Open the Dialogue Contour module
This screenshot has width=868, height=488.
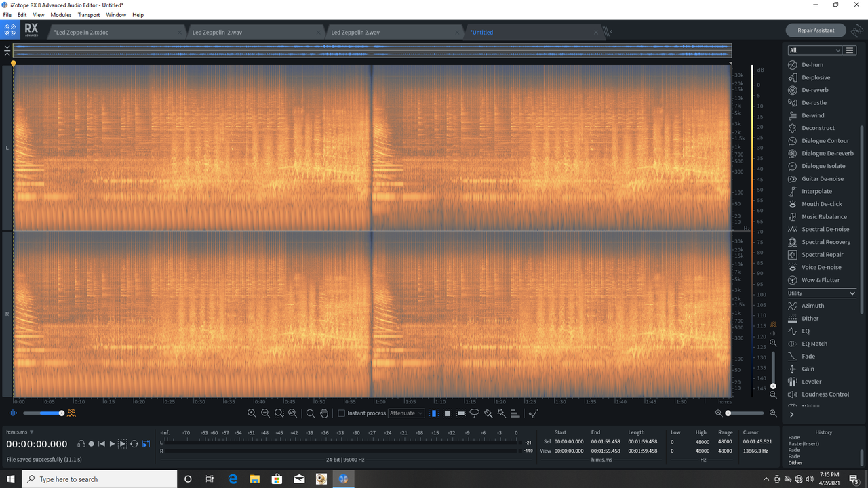coord(822,141)
